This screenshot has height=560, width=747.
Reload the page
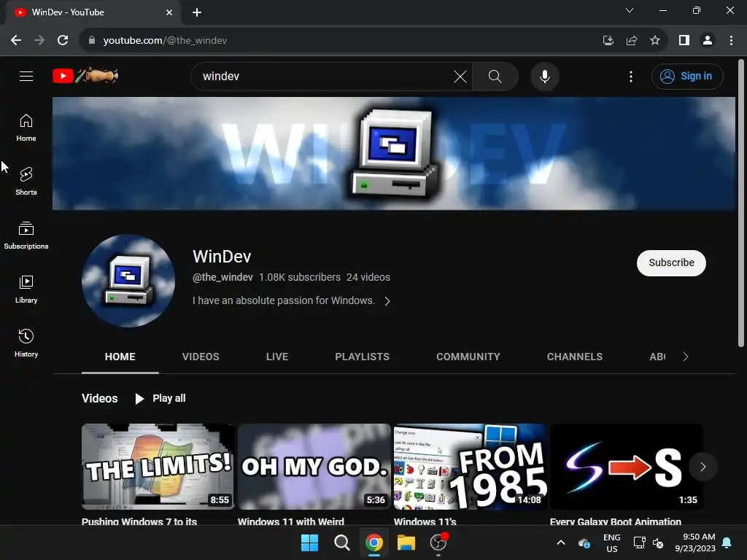pos(63,41)
